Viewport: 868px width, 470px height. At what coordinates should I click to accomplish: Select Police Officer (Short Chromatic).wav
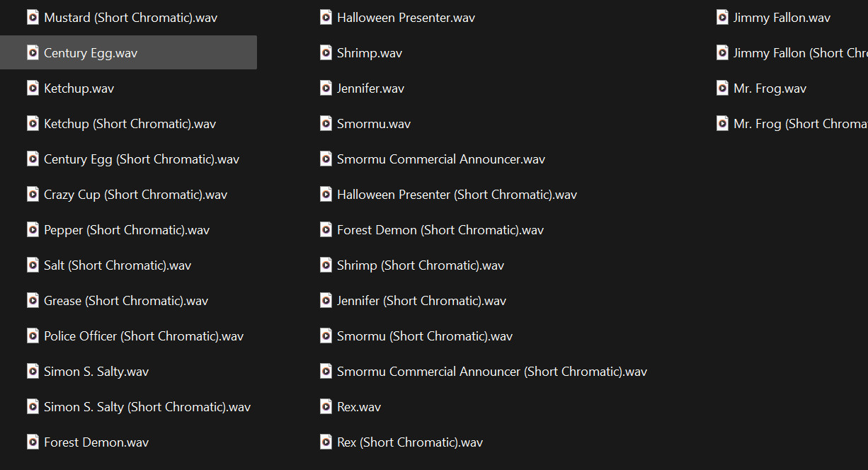tap(144, 336)
